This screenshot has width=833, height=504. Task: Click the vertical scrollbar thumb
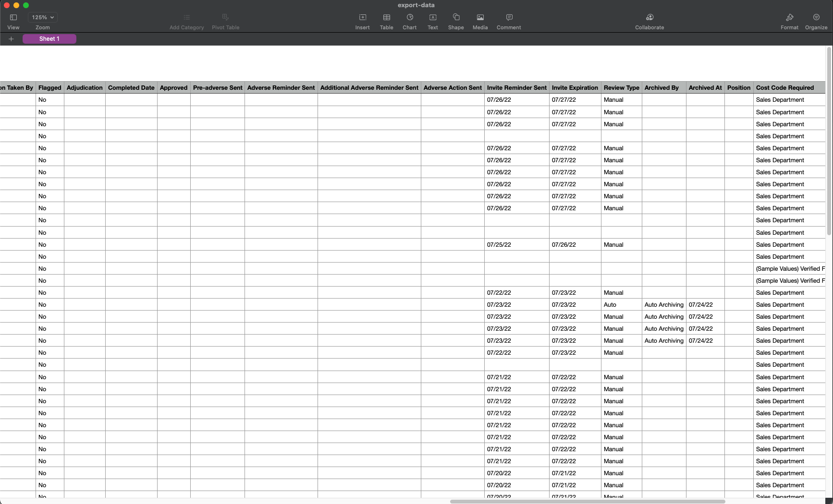tap(829, 141)
